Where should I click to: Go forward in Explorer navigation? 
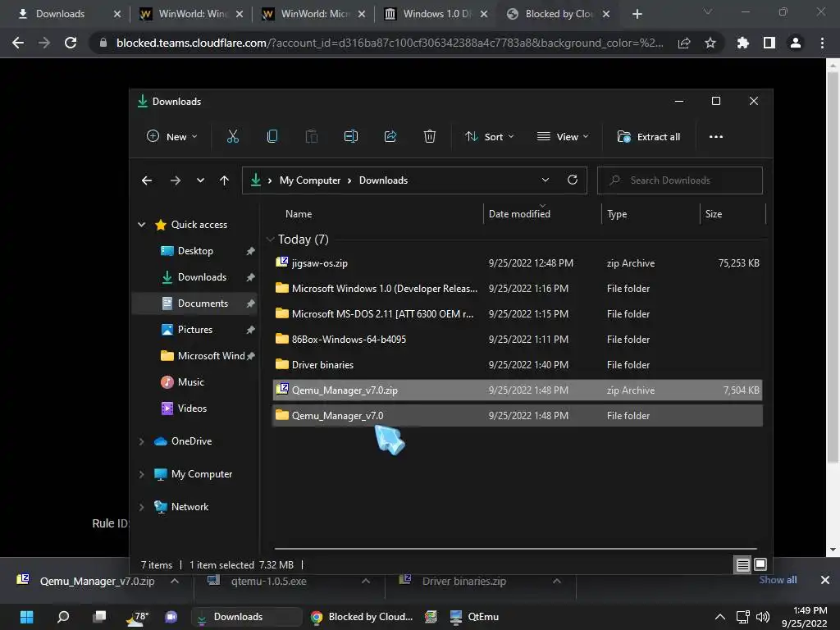point(176,180)
